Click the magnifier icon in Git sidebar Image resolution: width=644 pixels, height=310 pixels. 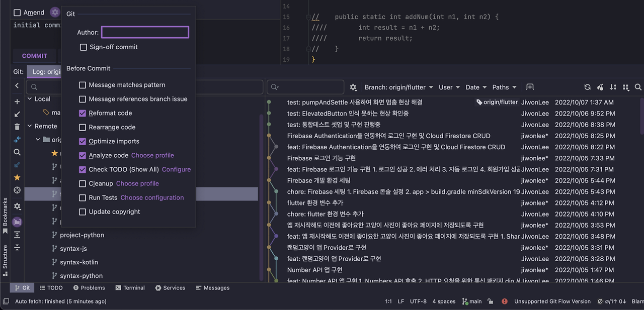click(17, 152)
